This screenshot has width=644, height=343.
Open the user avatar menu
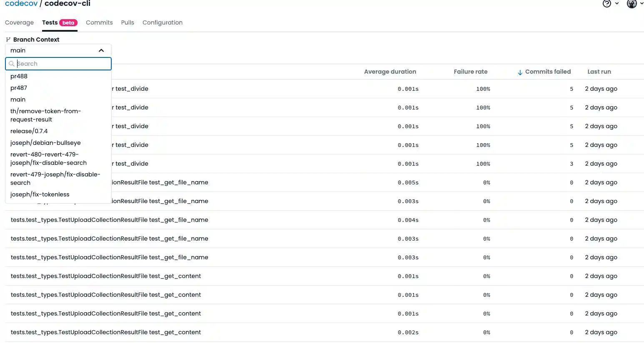[x=632, y=4]
